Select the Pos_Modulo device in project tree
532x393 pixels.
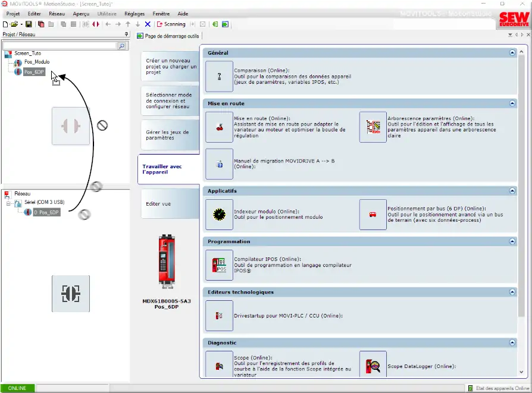click(x=37, y=62)
